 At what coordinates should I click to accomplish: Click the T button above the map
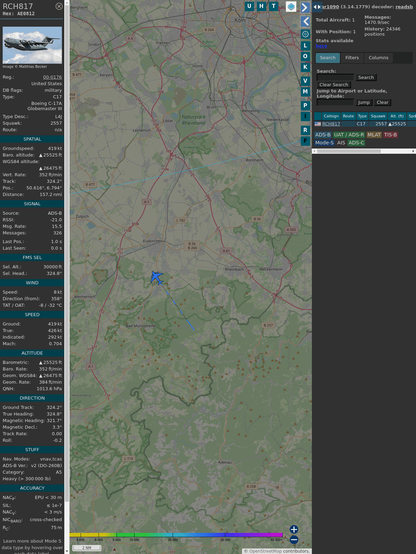(274, 6)
